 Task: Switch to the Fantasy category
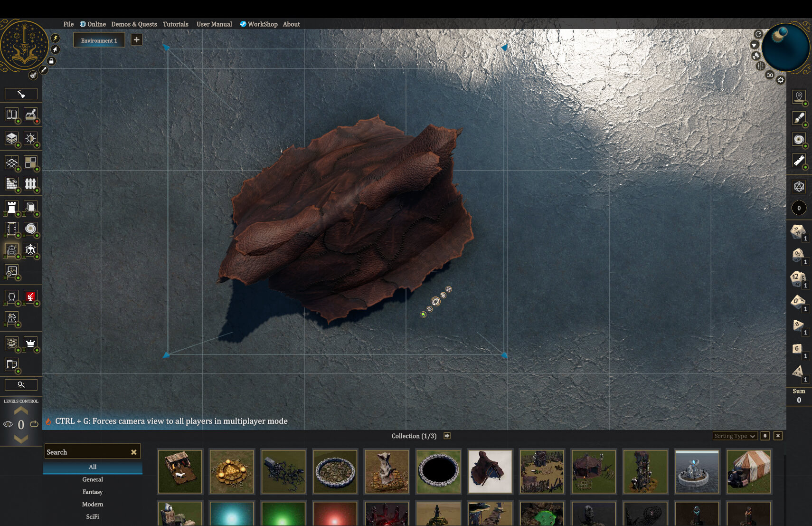pyautogui.click(x=92, y=492)
